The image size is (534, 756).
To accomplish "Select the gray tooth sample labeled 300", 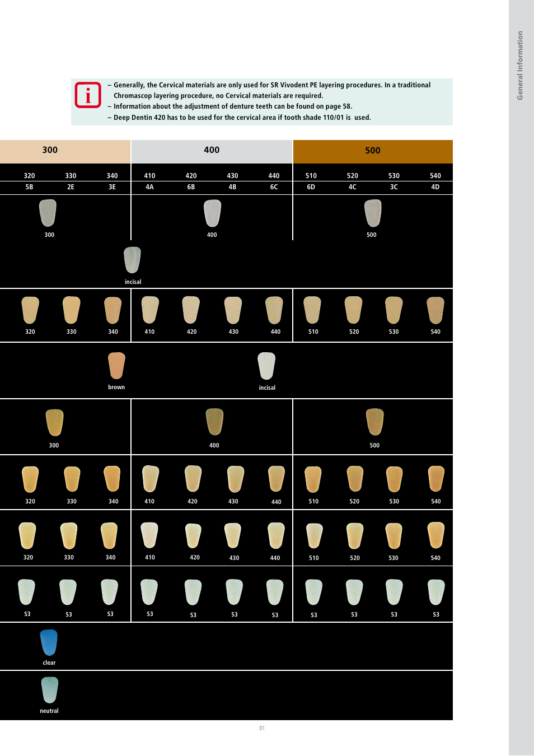I will tap(48, 213).
